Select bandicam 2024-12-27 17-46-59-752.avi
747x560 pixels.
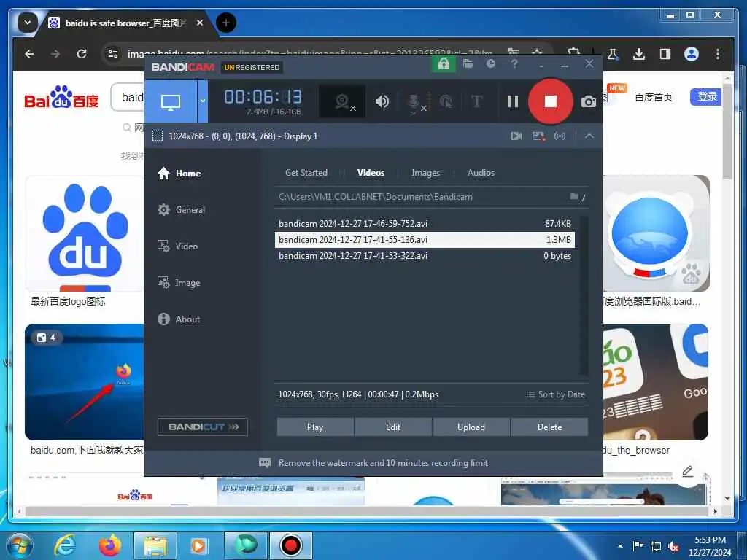[x=425, y=223]
